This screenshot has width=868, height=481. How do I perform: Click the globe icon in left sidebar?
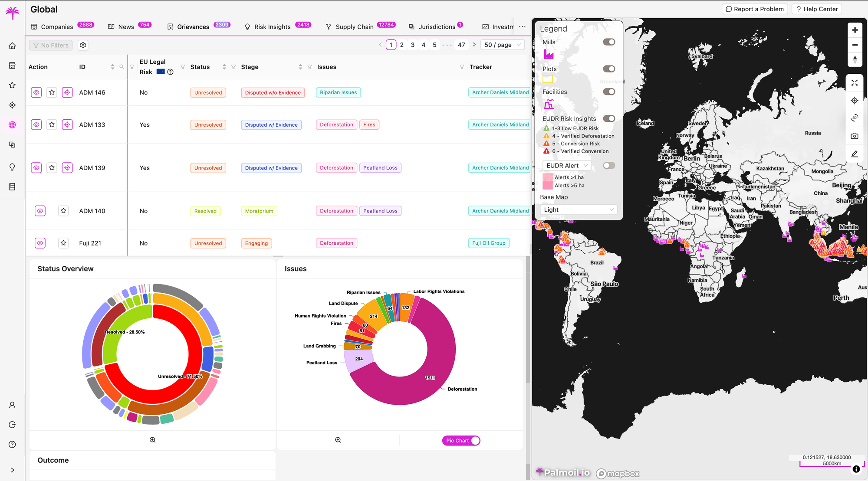pyautogui.click(x=12, y=125)
